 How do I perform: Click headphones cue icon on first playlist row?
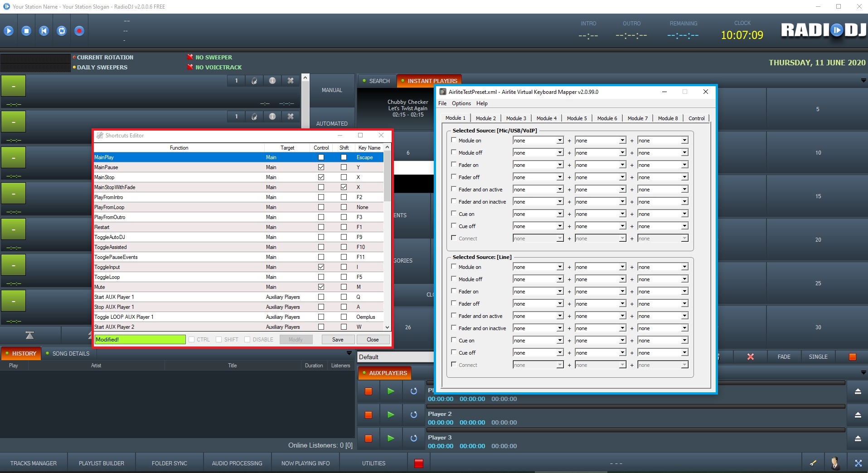pyautogui.click(x=254, y=81)
